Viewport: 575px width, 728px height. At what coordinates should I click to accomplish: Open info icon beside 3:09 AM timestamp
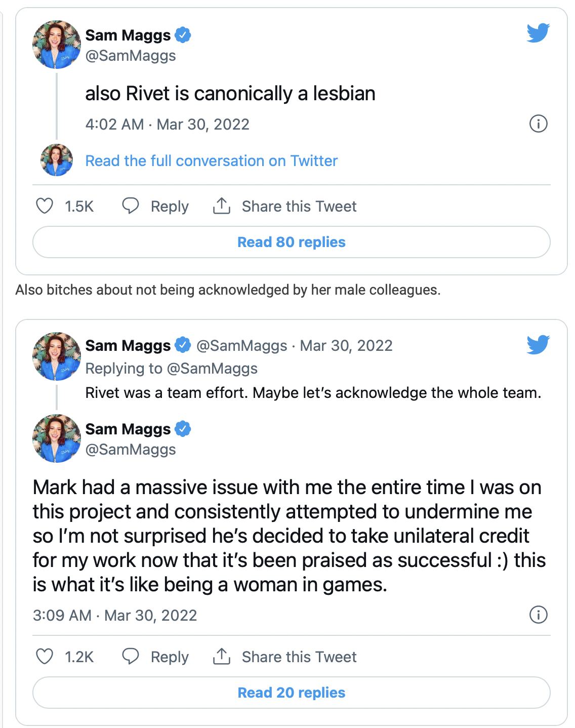[538, 615]
